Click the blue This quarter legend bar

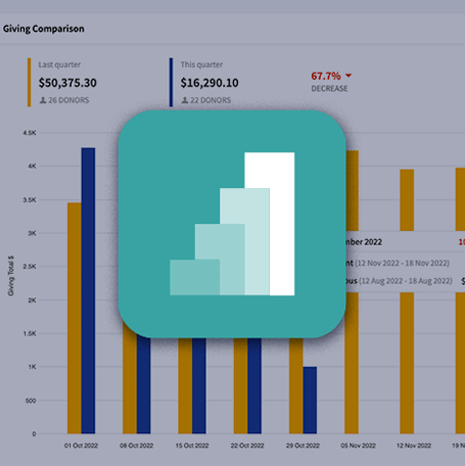click(171, 82)
